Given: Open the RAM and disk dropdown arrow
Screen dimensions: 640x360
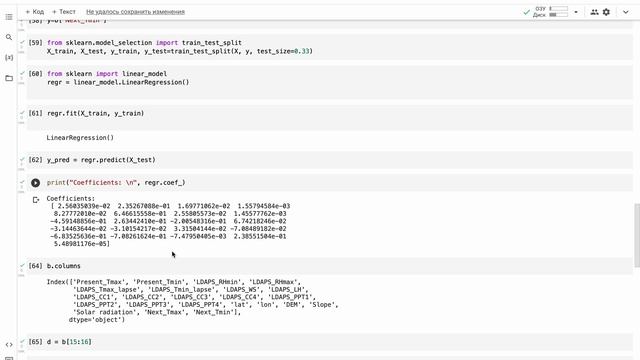Looking at the screenshot, I should tap(576, 12).
